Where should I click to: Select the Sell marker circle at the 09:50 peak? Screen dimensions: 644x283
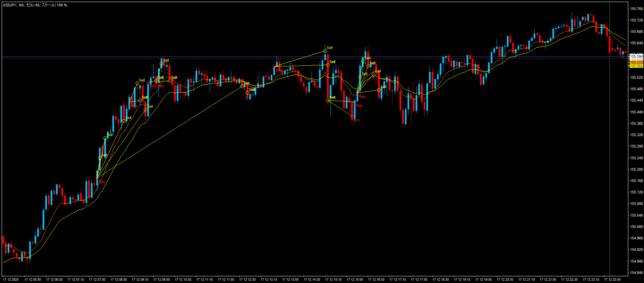161,63
